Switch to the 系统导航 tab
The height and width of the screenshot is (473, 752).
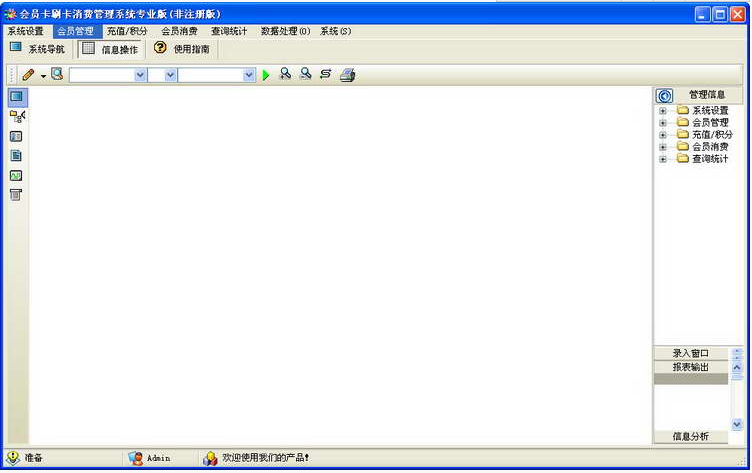point(37,48)
